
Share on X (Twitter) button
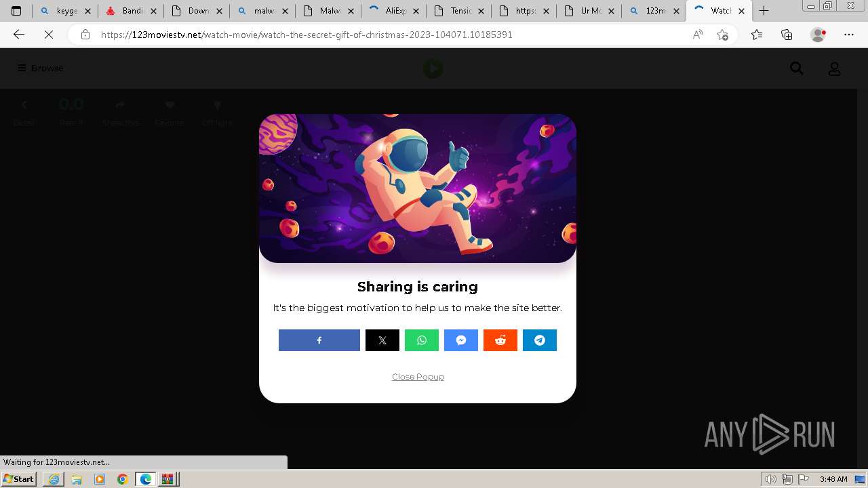pos(382,340)
